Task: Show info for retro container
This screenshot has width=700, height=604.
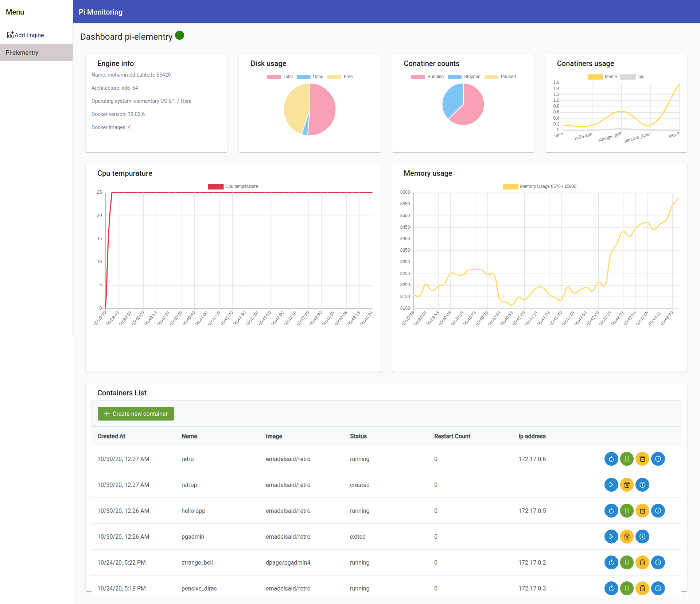Action: pyautogui.click(x=658, y=459)
